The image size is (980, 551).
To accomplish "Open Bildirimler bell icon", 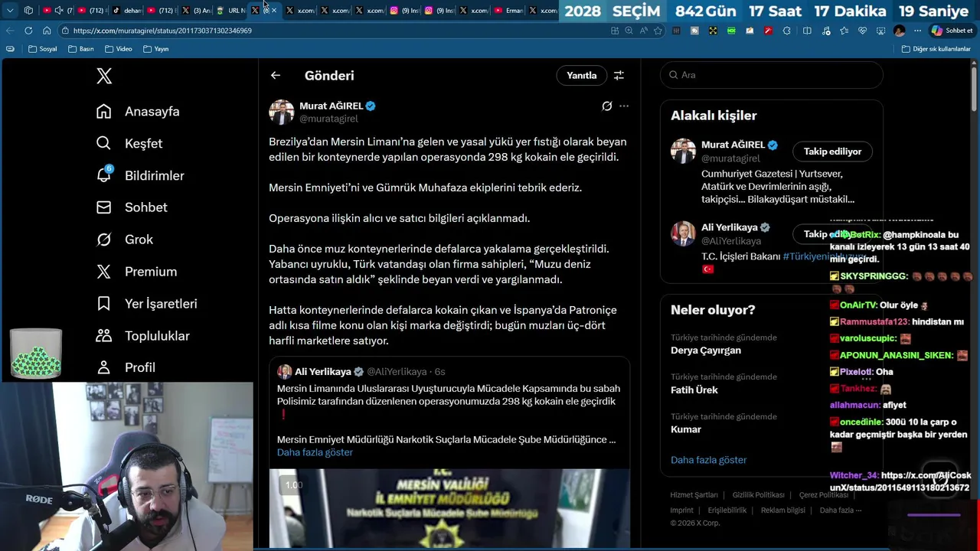I will click(104, 175).
